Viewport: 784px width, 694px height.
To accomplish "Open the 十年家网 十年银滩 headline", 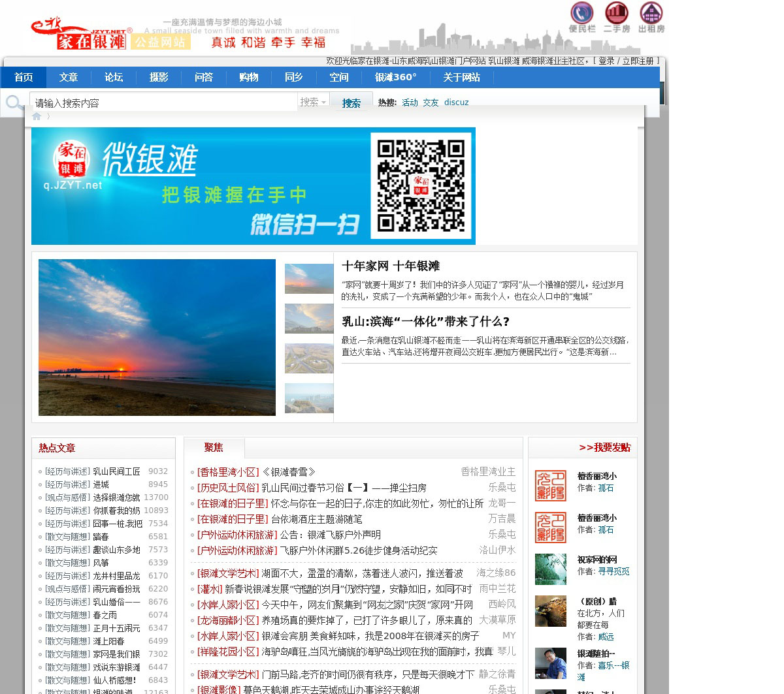I will click(x=391, y=266).
